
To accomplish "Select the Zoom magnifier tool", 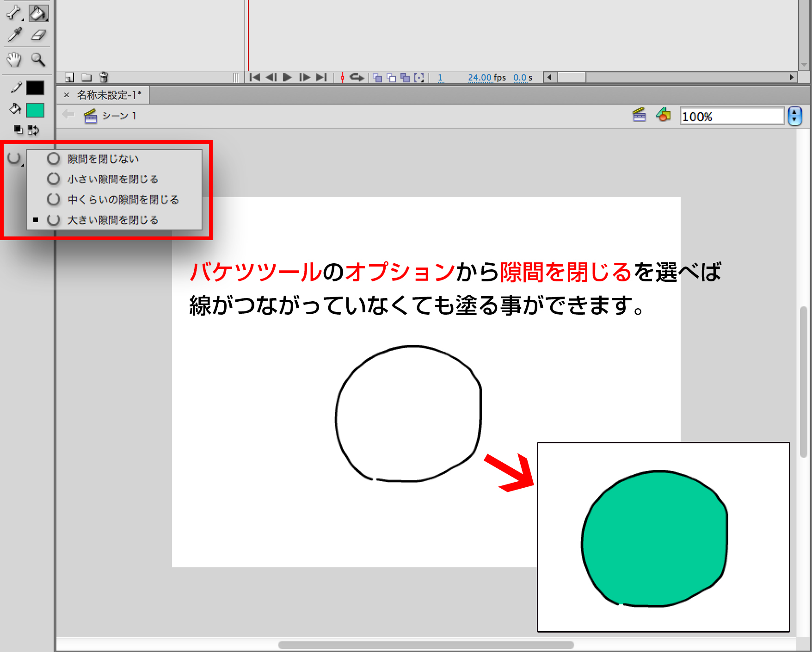I will (38, 60).
